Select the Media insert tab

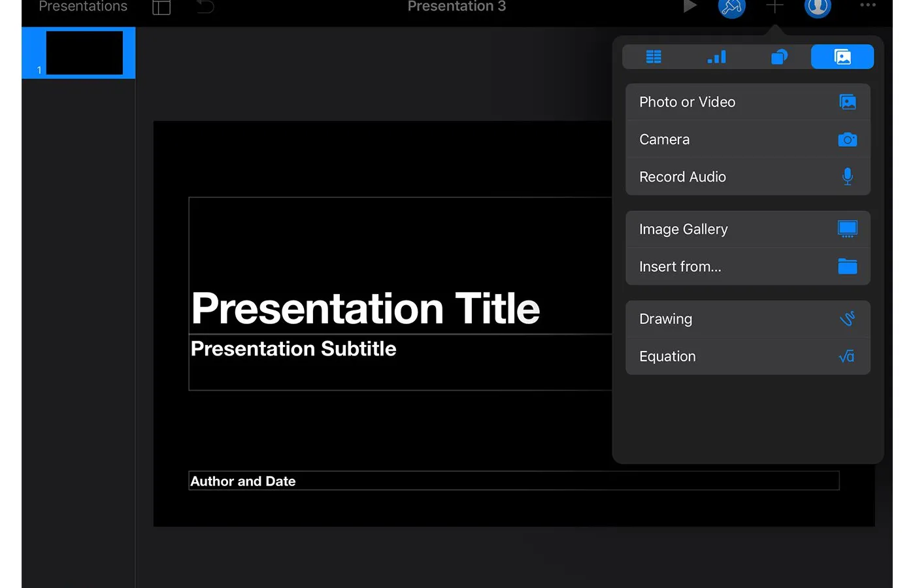(842, 57)
